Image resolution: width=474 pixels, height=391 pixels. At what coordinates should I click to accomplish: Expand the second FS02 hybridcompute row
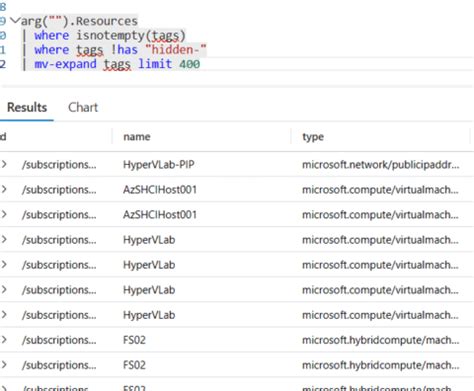click(x=4, y=365)
